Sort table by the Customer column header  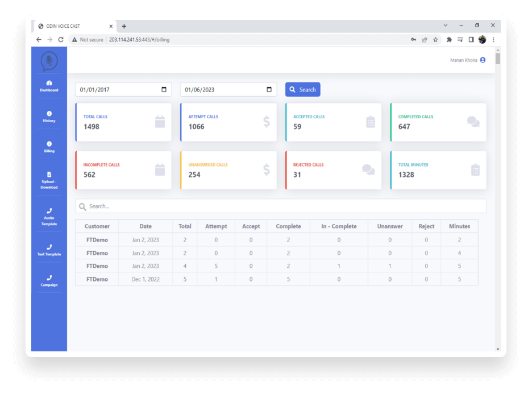(97, 226)
